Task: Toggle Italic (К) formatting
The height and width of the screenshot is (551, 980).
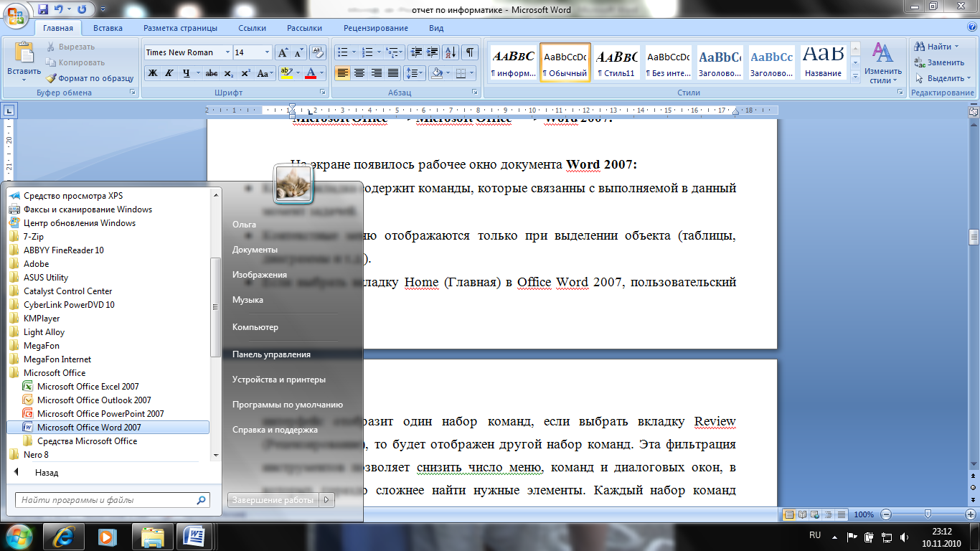Action: (169, 73)
